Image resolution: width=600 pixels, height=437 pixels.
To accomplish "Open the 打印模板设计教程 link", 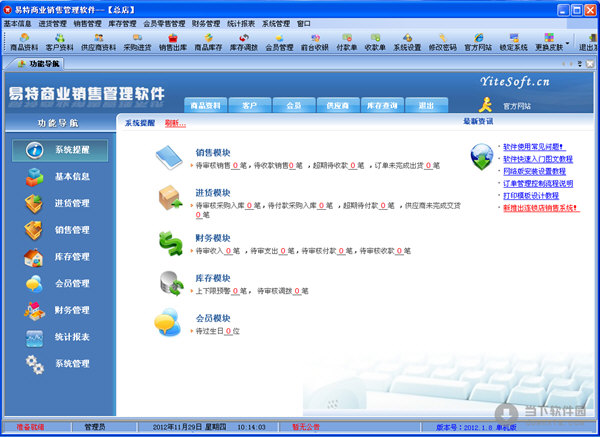I will pyautogui.click(x=531, y=196).
